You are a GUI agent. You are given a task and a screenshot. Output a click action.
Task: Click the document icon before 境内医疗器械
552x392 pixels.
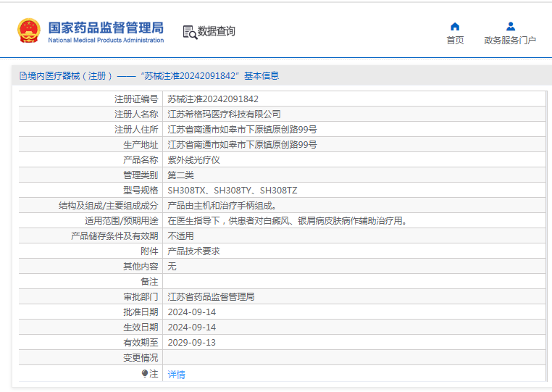click(23, 76)
